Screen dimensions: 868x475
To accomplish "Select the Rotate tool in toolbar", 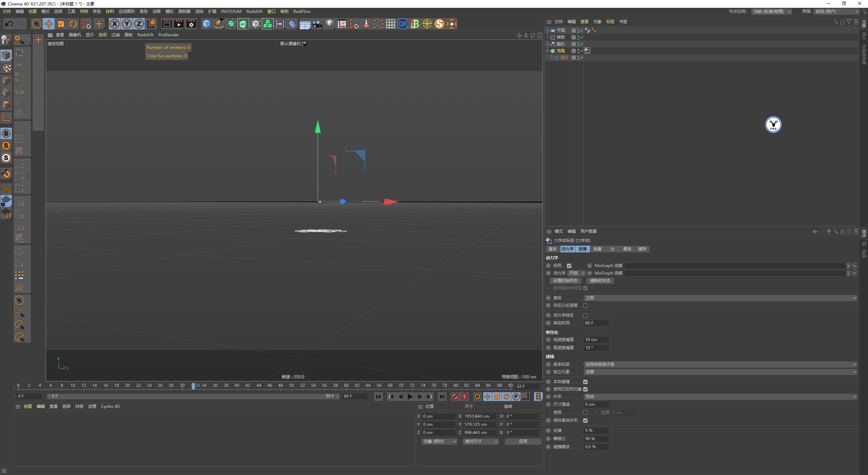I will pyautogui.click(x=73, y=24).
